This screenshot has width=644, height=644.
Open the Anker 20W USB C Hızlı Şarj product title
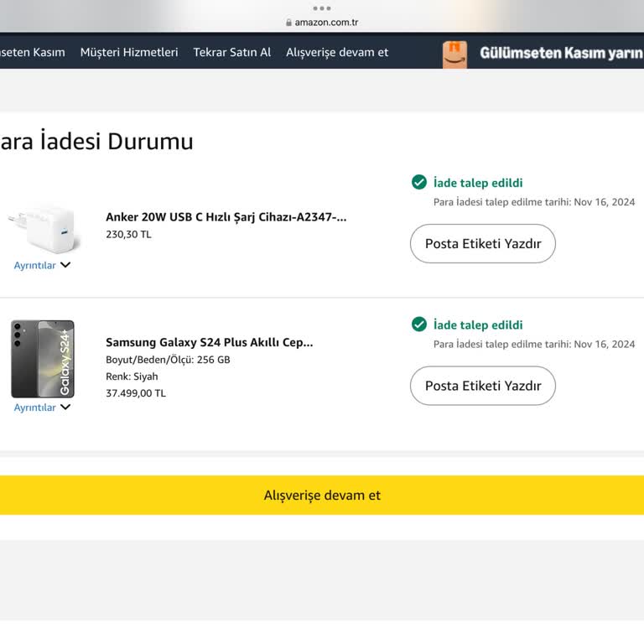[x=226, y=217]
